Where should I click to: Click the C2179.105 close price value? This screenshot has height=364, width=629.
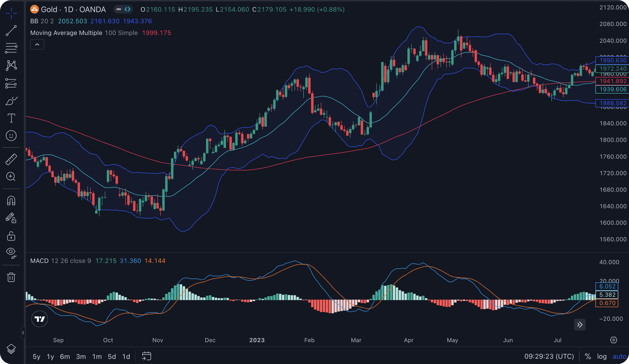[269, 9]
